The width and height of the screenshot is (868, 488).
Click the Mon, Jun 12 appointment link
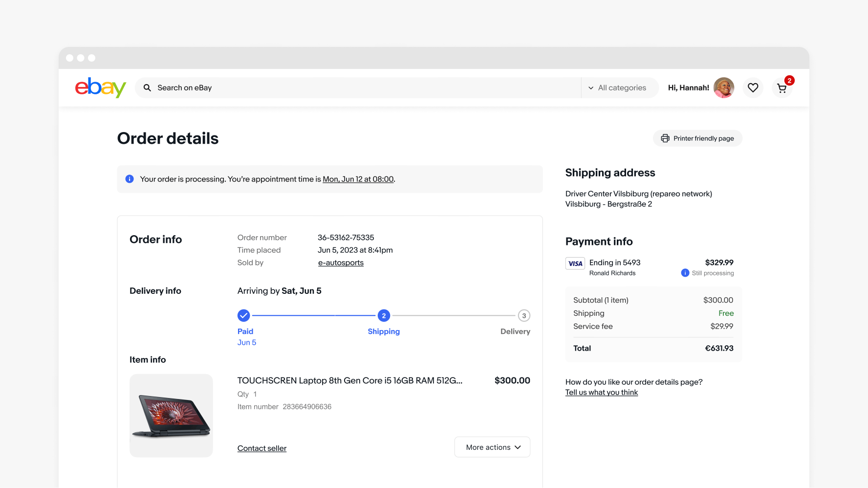pyautogui.click(x=358, y=179)
